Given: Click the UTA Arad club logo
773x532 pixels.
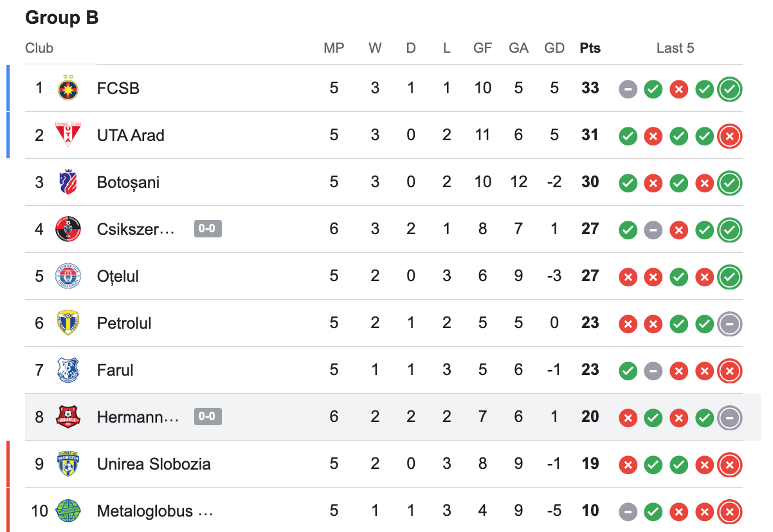Looking at the screenshot, I should pyautogui.click(x=68, y=135).
